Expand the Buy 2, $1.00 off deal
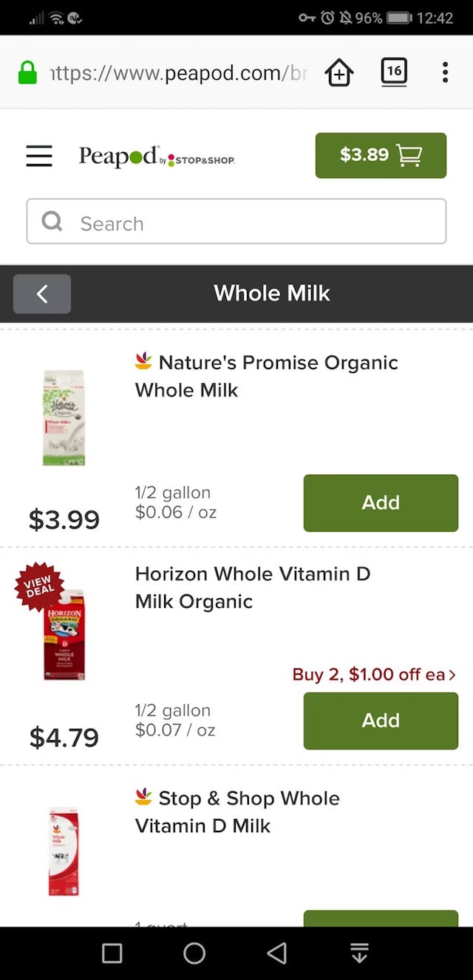The width and height of the screenshot is (473, 980). [373, 674]
